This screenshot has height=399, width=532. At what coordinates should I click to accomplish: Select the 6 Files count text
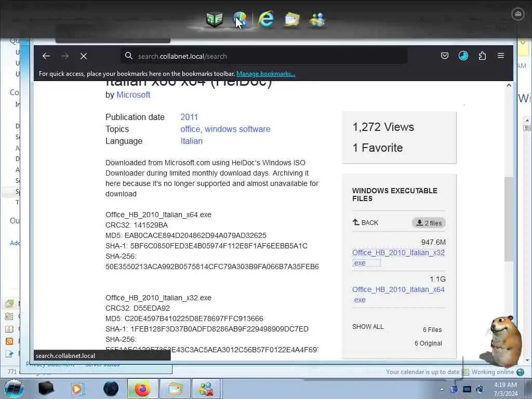(432, 330)
